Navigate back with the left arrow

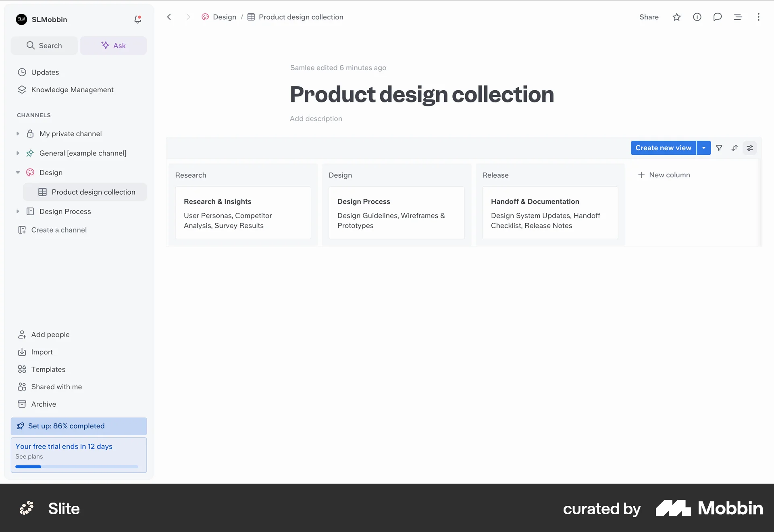click(x=169, y=17)
